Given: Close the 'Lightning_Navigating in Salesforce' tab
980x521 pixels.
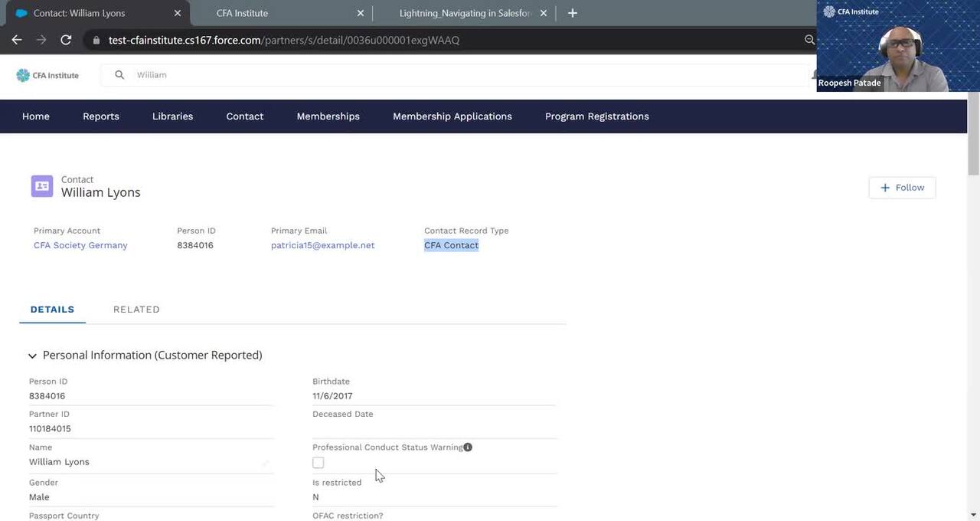Looking at the screenshot, I should (x=544, y=13).
